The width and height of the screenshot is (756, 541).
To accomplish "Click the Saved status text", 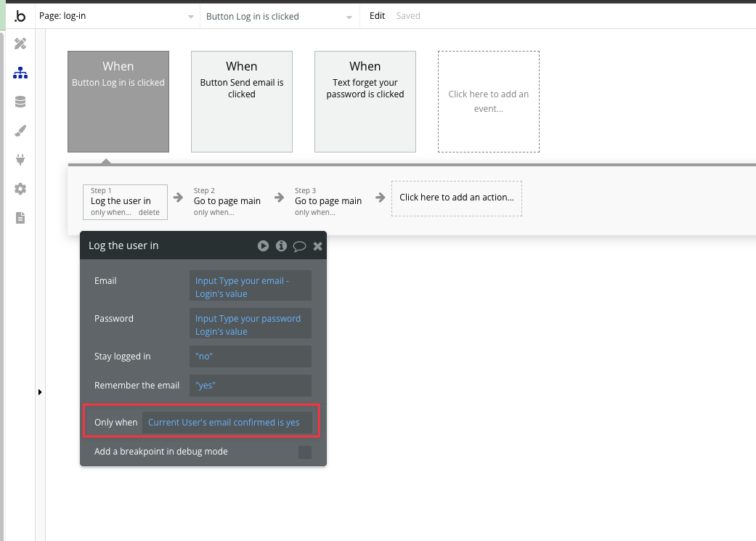I will [408, 16].
